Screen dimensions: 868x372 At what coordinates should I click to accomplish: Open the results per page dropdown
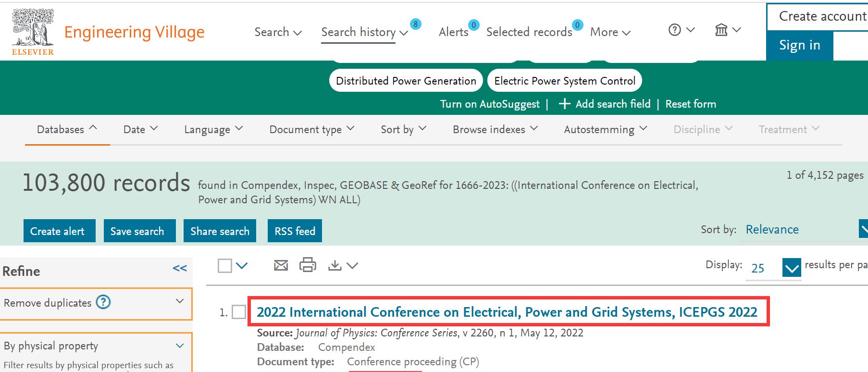pos(792,268)
